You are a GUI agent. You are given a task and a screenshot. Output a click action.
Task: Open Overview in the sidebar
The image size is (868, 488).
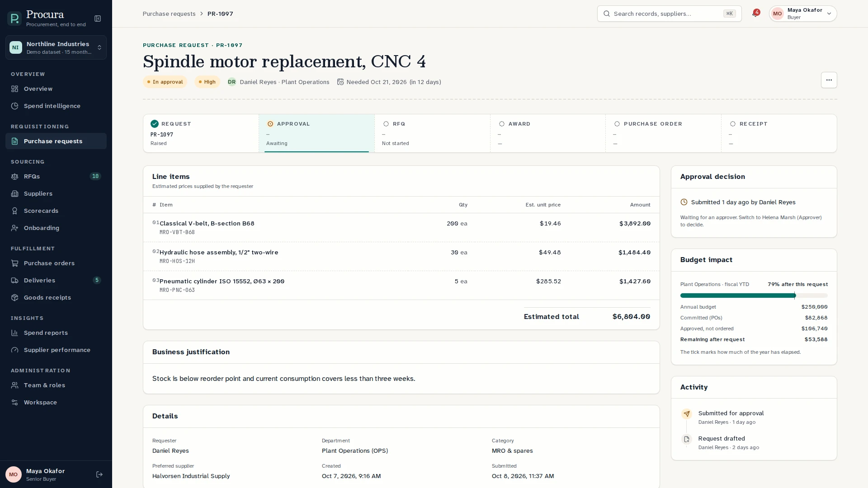56,89
